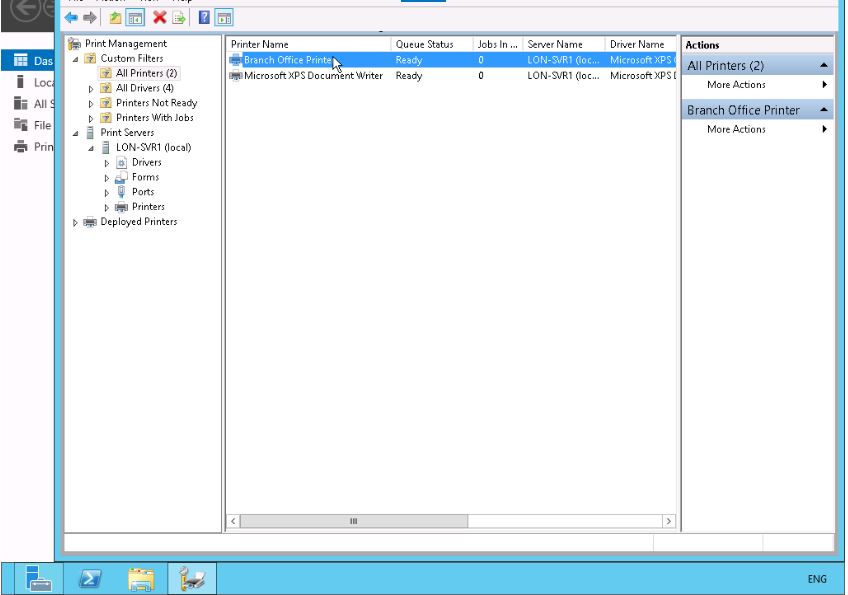Select All Printers (2) filter node

146,73
